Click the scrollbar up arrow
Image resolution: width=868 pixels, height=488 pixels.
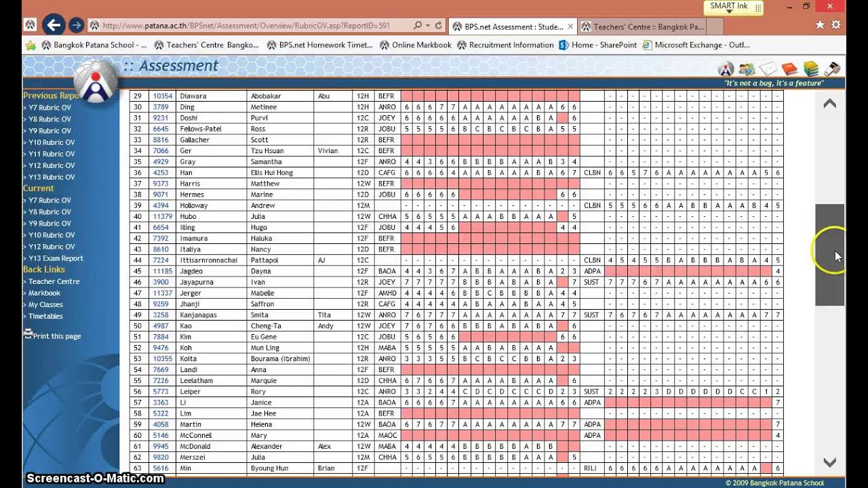[x=829, y=104]
